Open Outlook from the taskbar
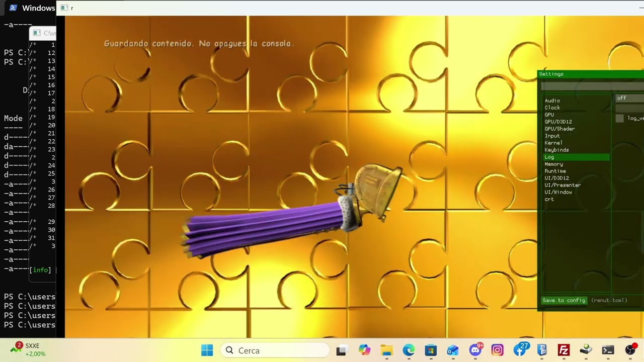Viewport: 644px width, 362px height. coord(453,350)
